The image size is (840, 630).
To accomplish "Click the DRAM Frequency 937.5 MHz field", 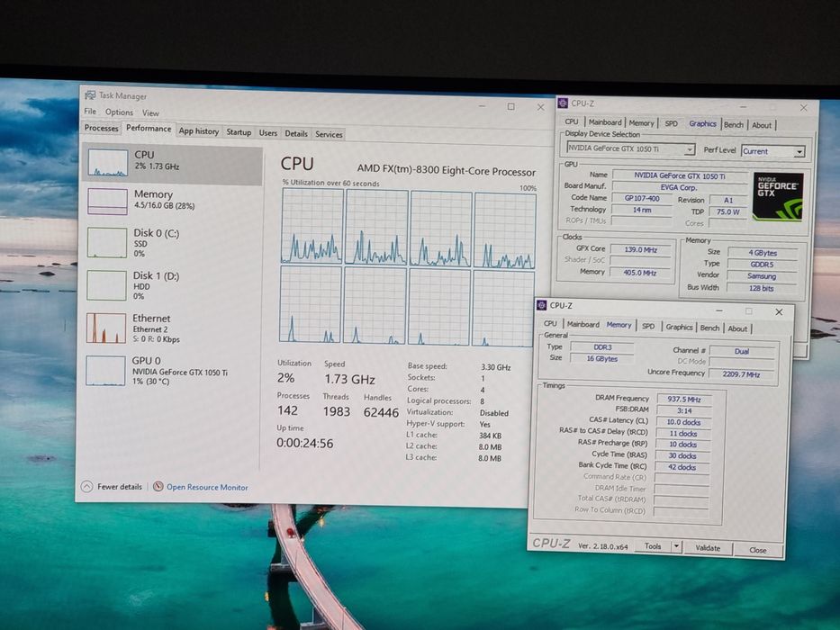I will pos(684,399).
